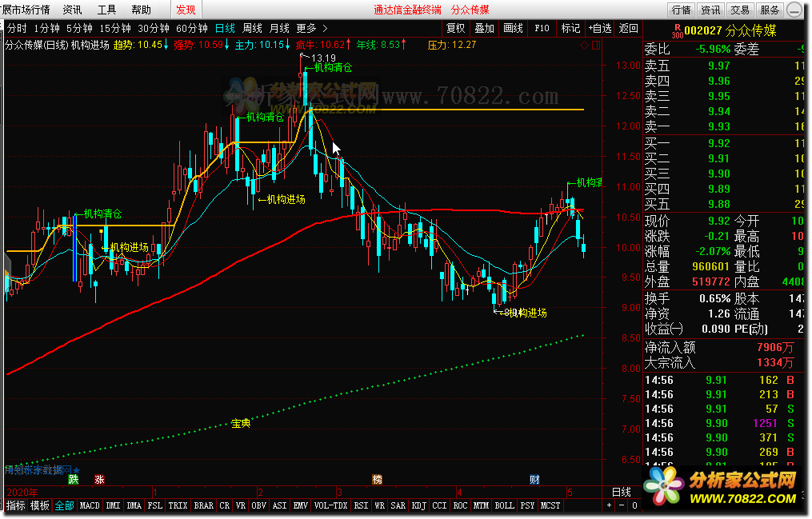Select the VOL-TDX indicator
Viewport: 812px width, 519px height.
[x=330, y=505]
